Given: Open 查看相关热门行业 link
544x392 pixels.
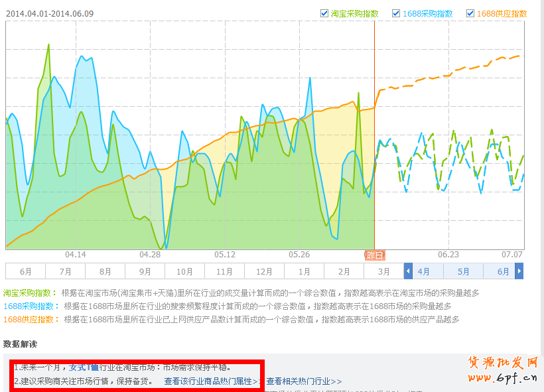Looking at the screenshot, I should point(304,381).
